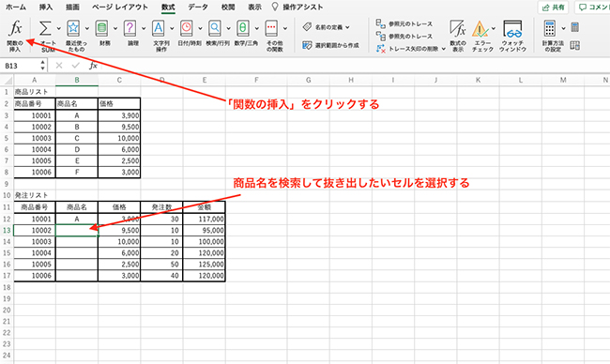Expand the 財務 dropdown arrow

coord(115,28)
